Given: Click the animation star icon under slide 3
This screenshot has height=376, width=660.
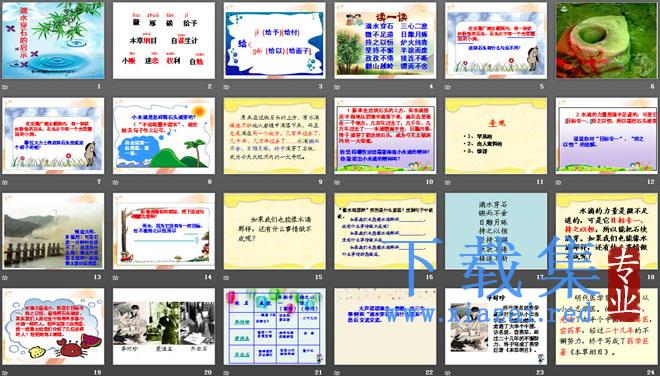Looking at the screenshot, I should (x=226, y=87).
